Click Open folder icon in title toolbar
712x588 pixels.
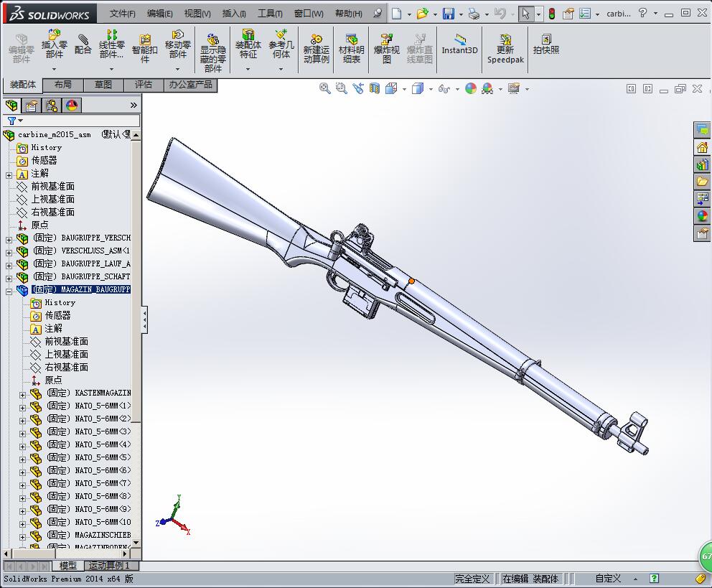(x=423, y=14)
